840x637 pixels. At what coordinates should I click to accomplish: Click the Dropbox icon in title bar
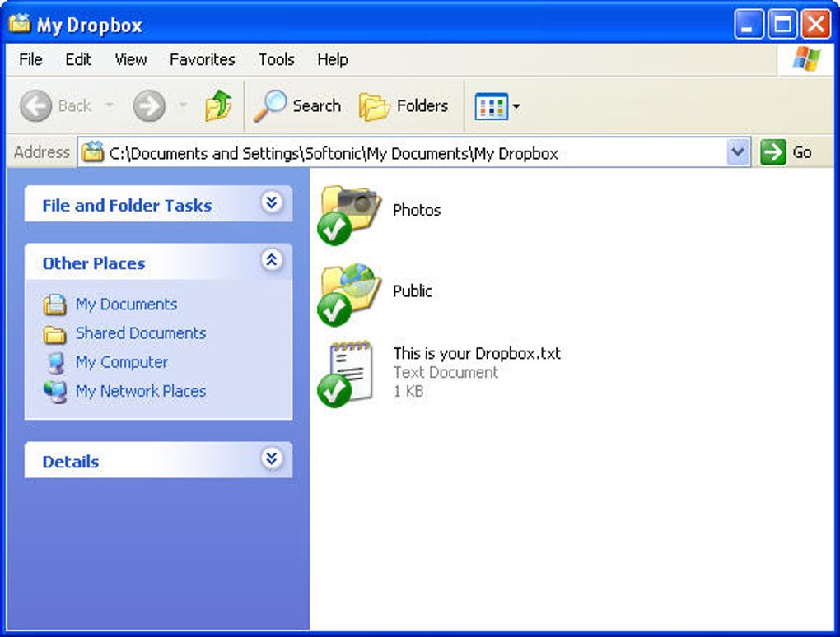[x=20, y=24]
